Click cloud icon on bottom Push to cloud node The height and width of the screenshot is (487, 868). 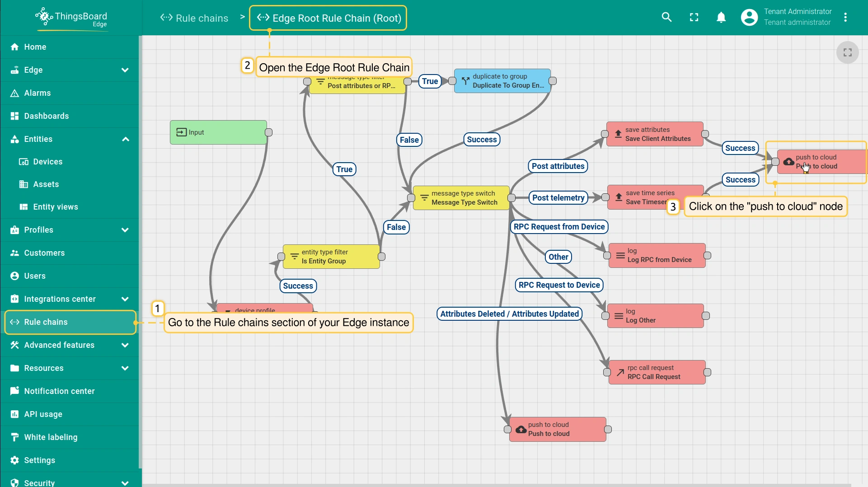pyautogui.click(x=521, y=429)
